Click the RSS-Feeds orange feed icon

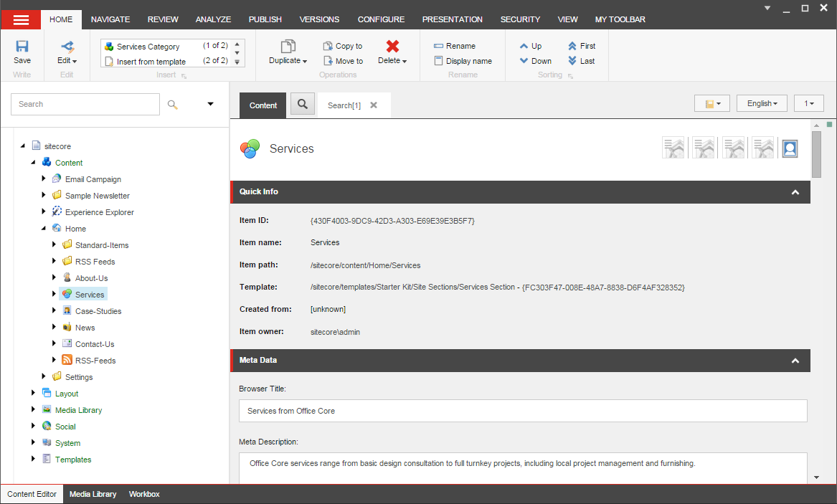tap(67, 360)
